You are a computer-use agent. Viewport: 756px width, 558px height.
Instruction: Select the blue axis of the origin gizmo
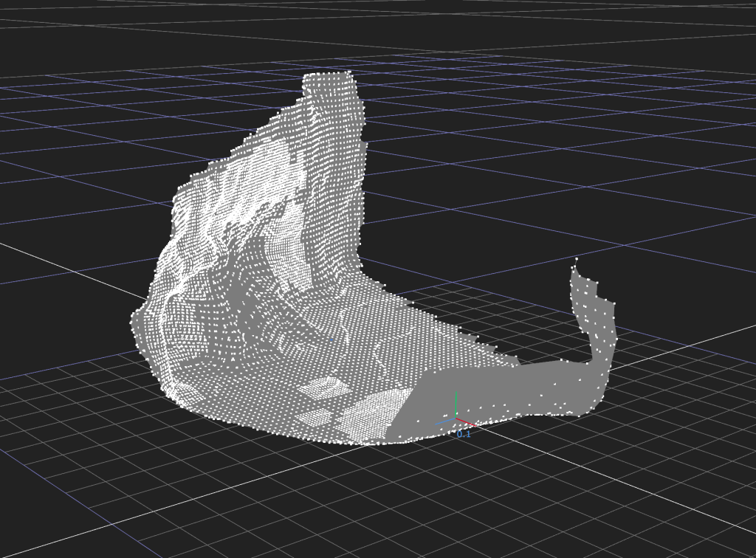pyautogui.click(x=445, y=421)
